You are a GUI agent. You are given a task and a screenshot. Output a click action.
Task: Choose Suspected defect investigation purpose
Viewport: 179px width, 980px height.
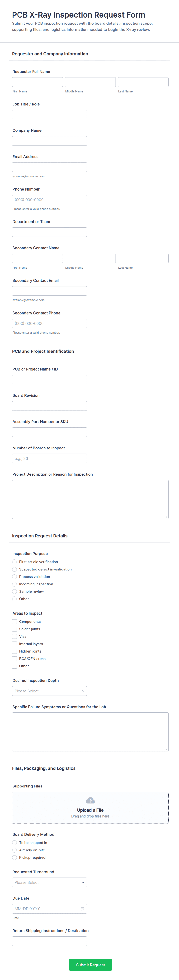(14, 569)
